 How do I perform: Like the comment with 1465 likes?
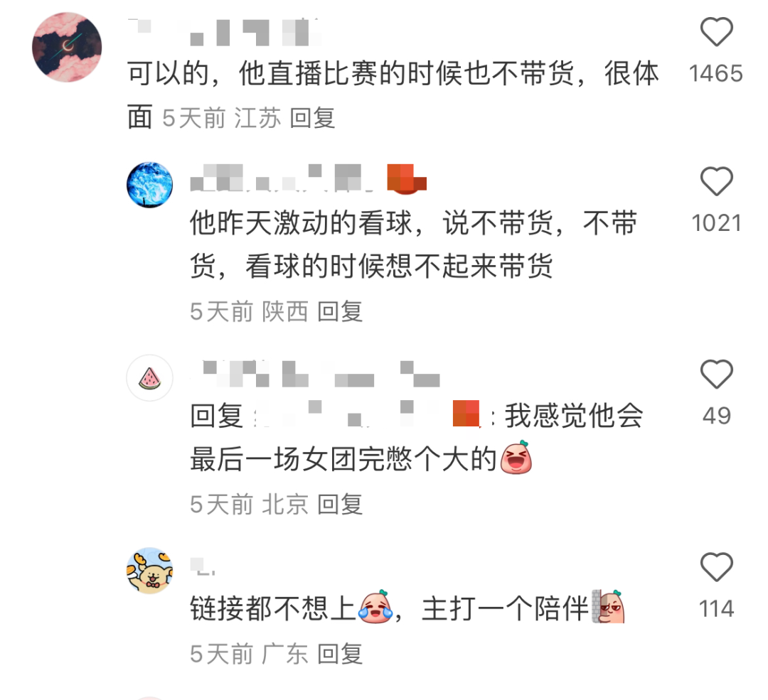[x=716, y=31]
